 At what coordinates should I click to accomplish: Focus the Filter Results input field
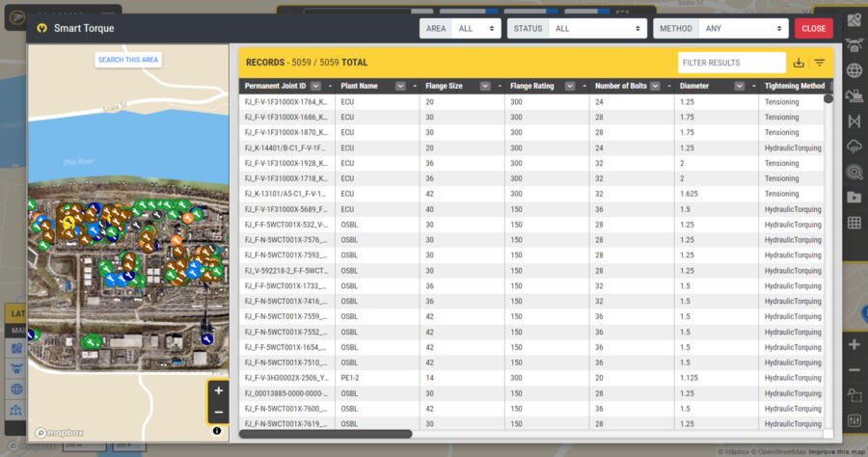pyautogui.click(x=731, y=63)
